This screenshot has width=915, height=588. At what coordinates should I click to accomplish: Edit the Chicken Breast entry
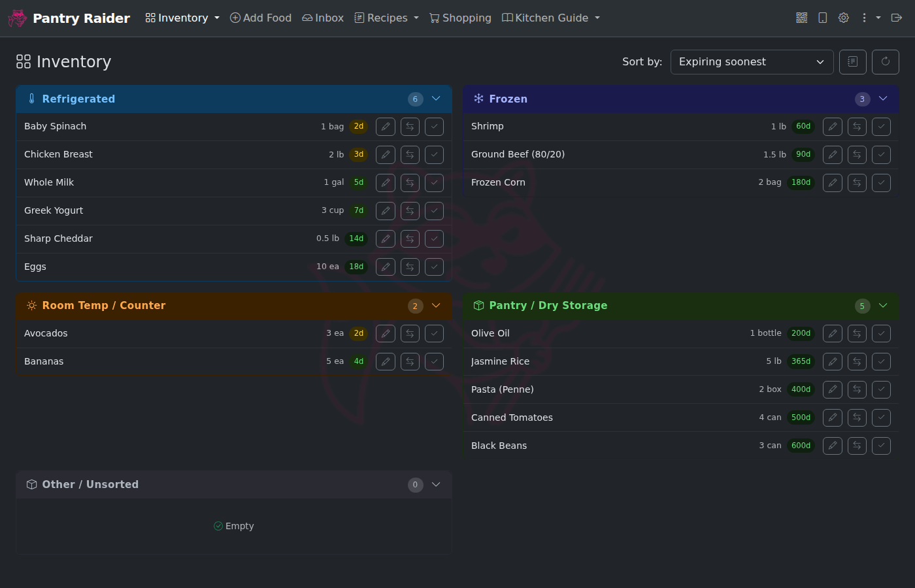[x=386, y=155]
